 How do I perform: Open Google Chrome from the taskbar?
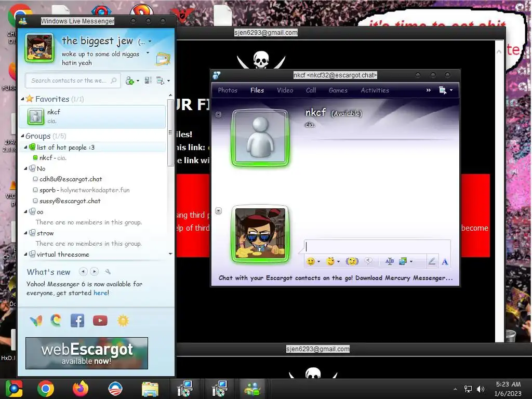point(46,389)
